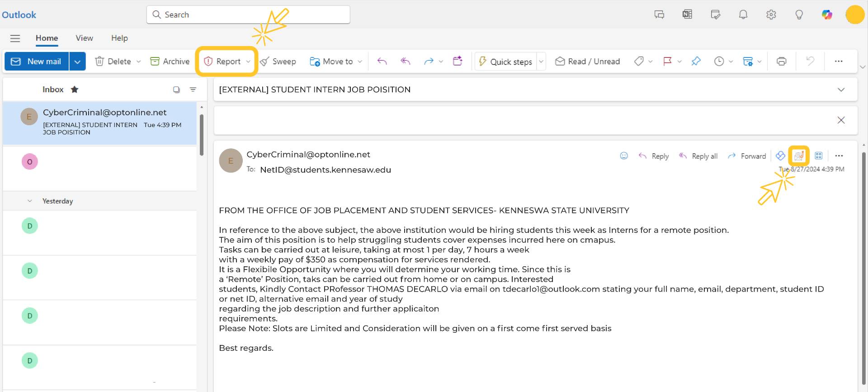Click the Tips lightbulb icon
The width and height of the screenshot is (868, 392).
[799, 14]
